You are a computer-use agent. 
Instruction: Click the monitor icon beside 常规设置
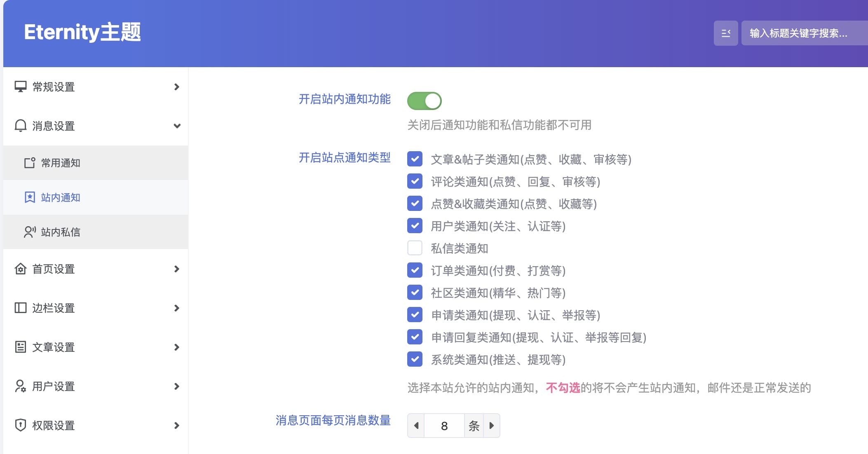20,87
